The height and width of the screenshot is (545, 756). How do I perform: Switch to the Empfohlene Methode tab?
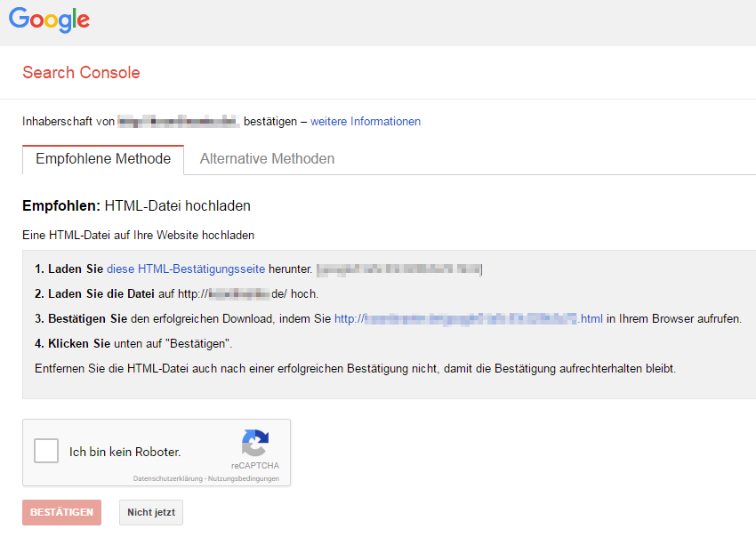point(103,159)
